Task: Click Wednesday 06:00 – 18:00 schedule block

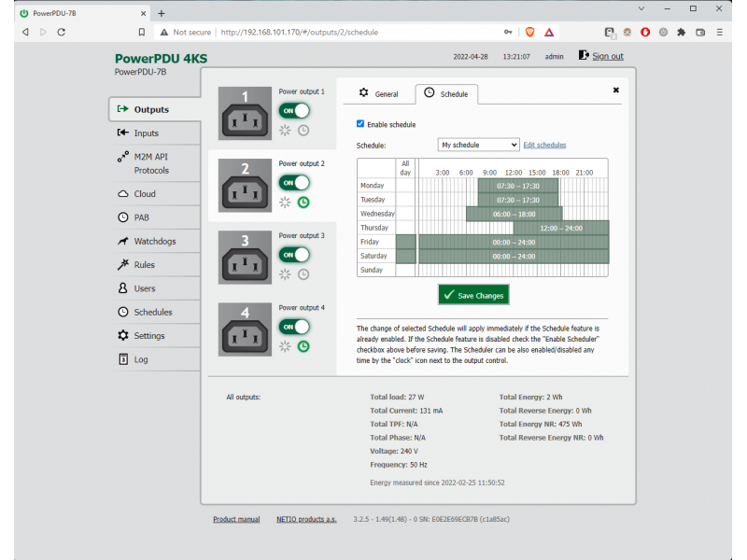Action: tap(514, 214)
